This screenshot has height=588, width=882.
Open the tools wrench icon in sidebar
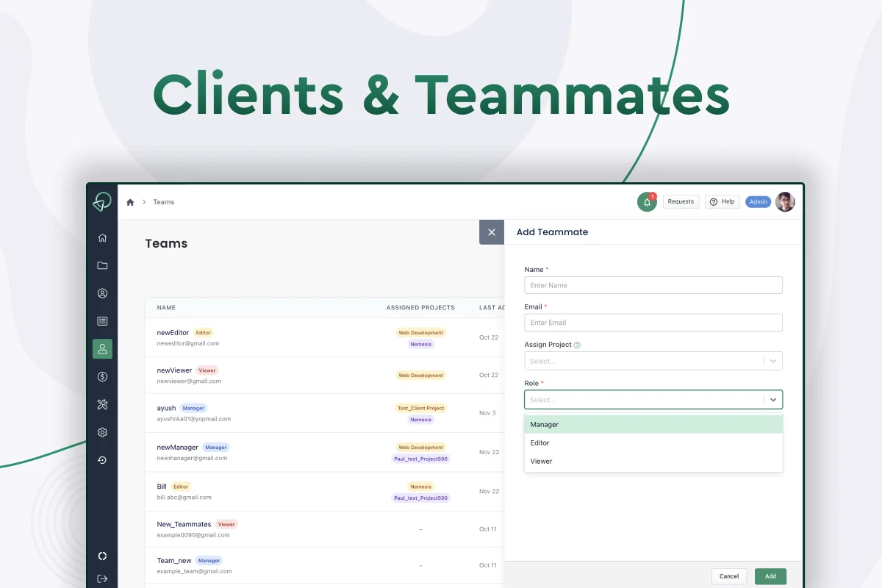102,404
